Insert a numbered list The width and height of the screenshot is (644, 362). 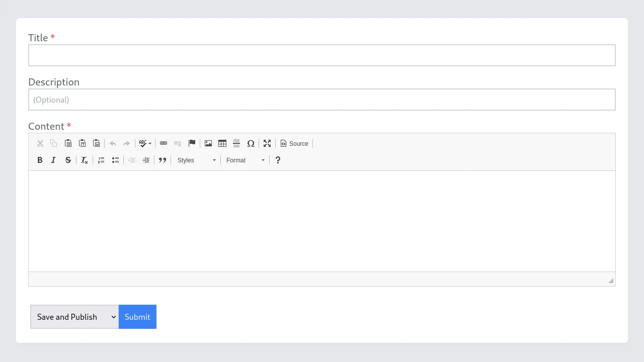[101, 160]
